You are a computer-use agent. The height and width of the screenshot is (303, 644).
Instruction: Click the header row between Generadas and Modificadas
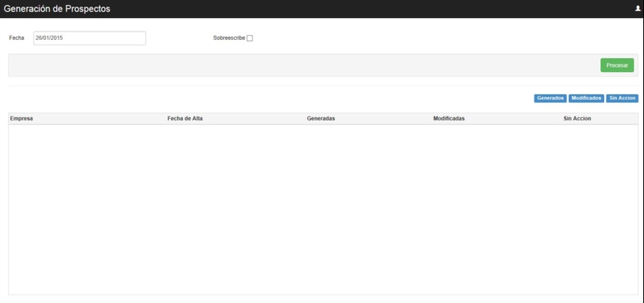coord(383,119)
